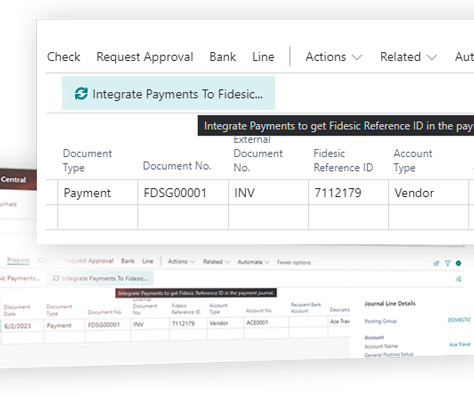The width and height of the screenshot is (474, 396).
Task: Click the empty Document Type cell in enlarged panel
Action: [x=97, y=217]
